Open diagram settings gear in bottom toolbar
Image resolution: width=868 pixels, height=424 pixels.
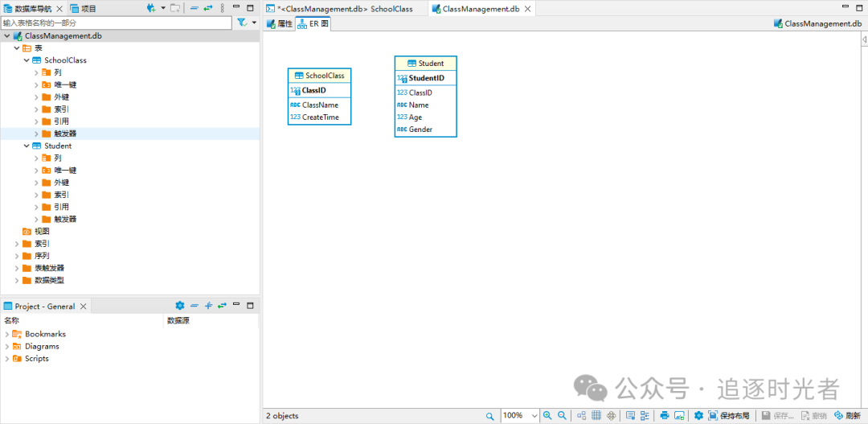(698, 415)
